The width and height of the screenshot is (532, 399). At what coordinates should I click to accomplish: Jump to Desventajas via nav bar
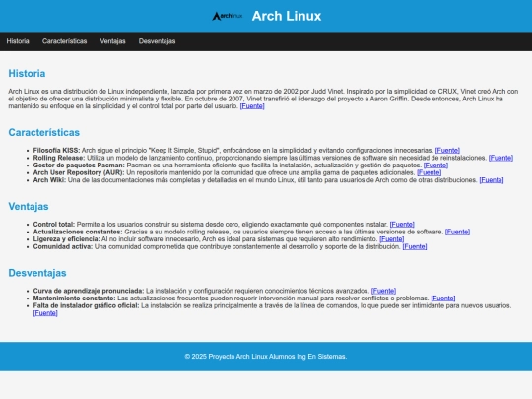157,41
